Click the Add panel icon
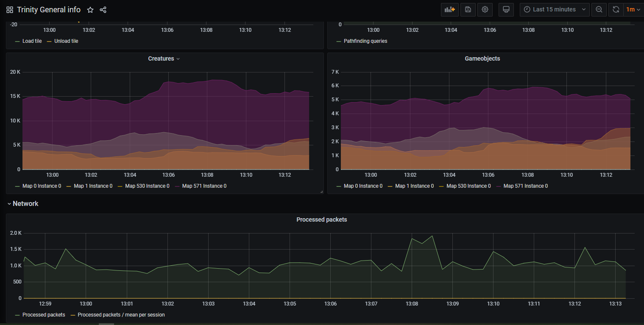The image size is (644, 325). (x=449, y=9)
